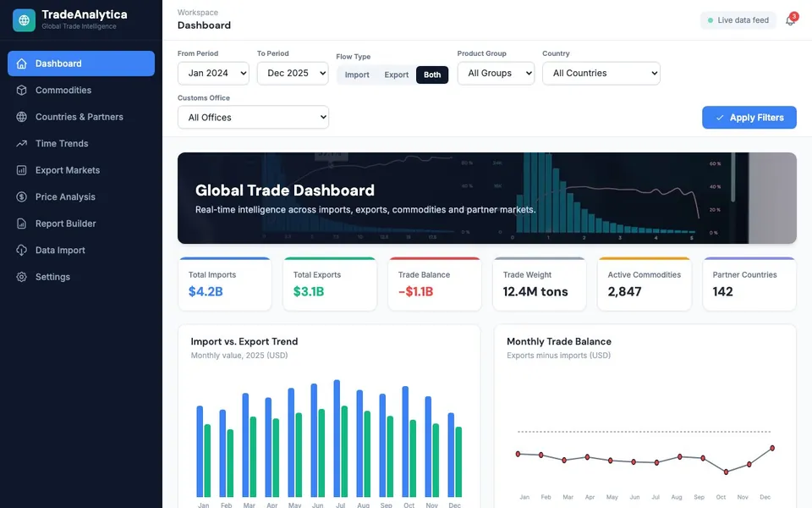Click the $4.2B imports value
The height and width of the screenshot is (508, 812).
click(206, 291)
